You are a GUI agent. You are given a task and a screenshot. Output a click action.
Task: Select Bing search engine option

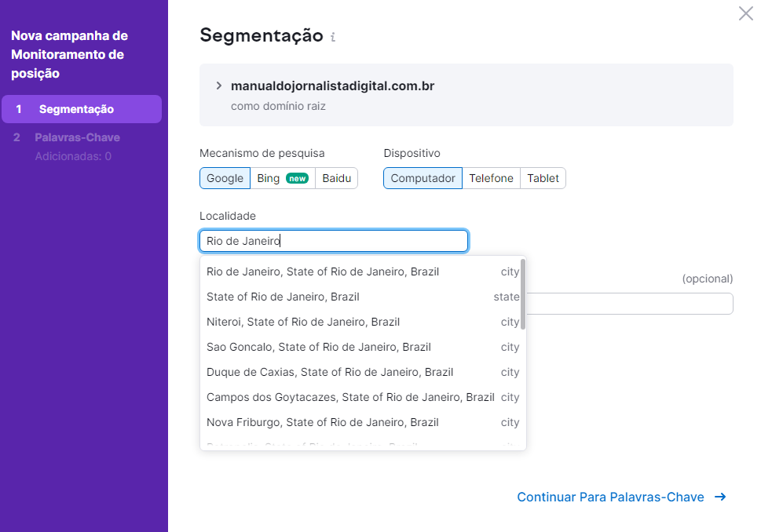pyautogui.click(x=282, y=178)
